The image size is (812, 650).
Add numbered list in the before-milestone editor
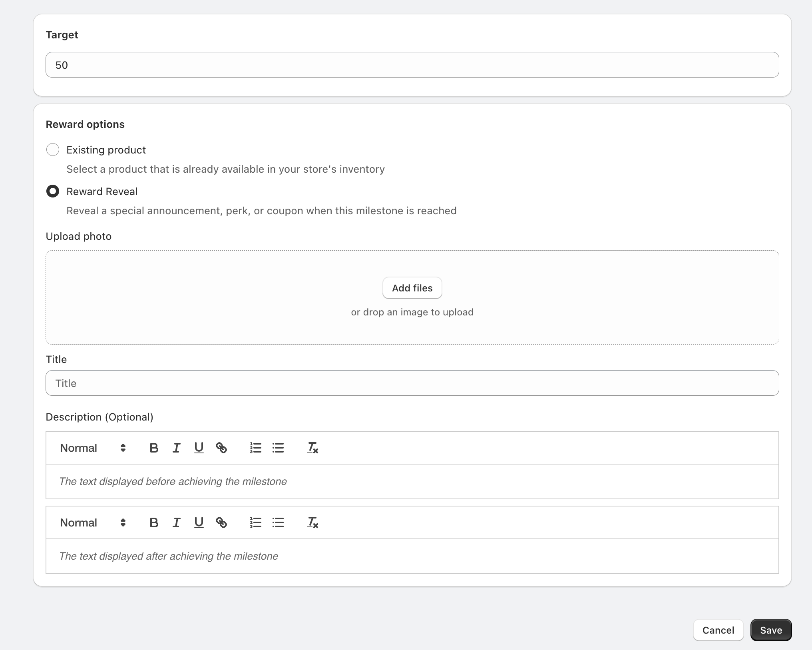pyautogui.click(x=256, y=448)
